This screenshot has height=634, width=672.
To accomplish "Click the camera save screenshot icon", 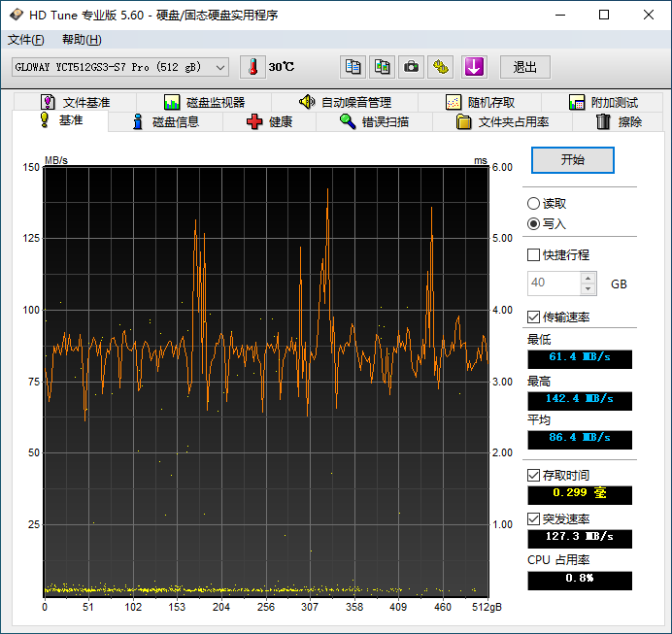I will 411,67.
